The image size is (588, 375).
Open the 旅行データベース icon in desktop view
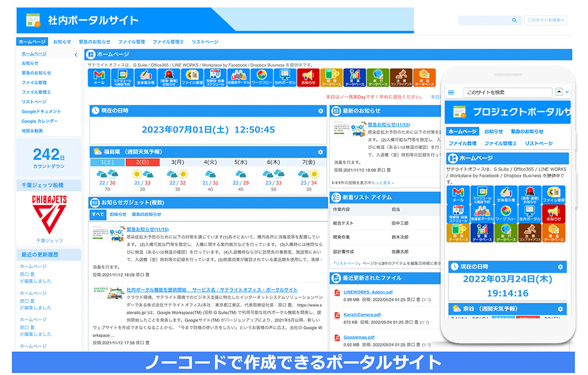point(378,78)
